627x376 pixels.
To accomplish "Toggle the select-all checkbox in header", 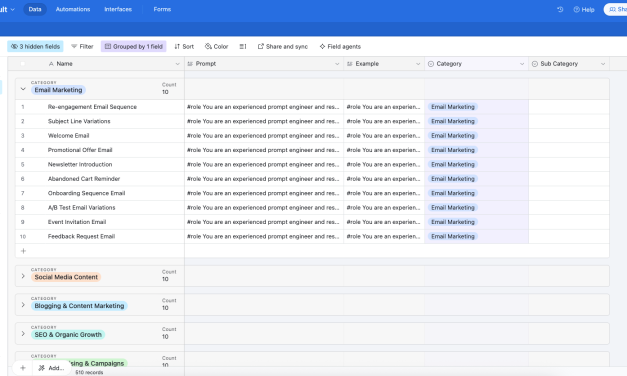I will point(22,64).
